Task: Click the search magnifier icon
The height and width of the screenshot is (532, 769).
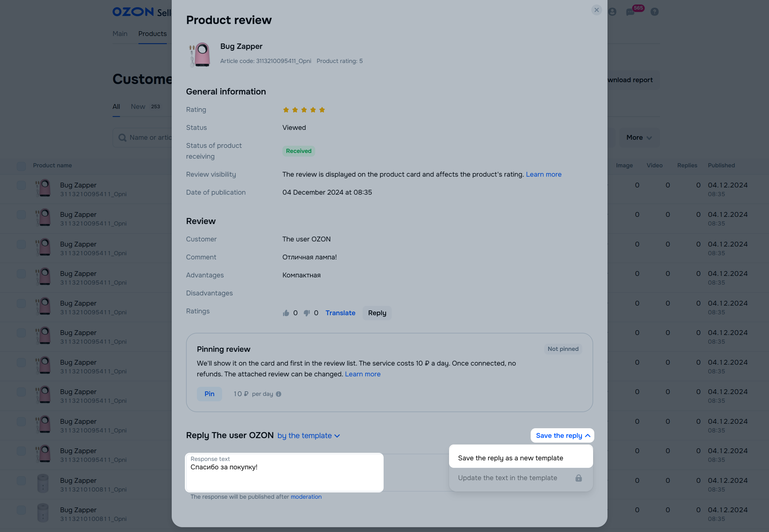Action: coord(122,138)
